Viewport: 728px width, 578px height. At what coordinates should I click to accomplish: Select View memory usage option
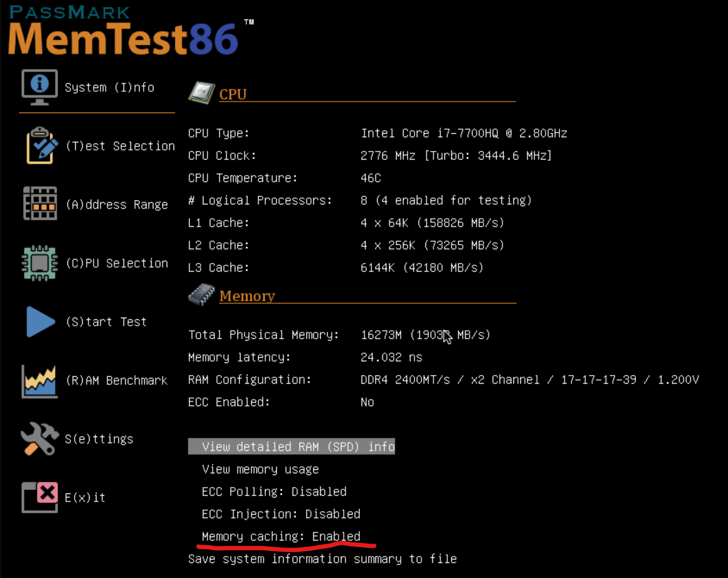click(260, 469)
